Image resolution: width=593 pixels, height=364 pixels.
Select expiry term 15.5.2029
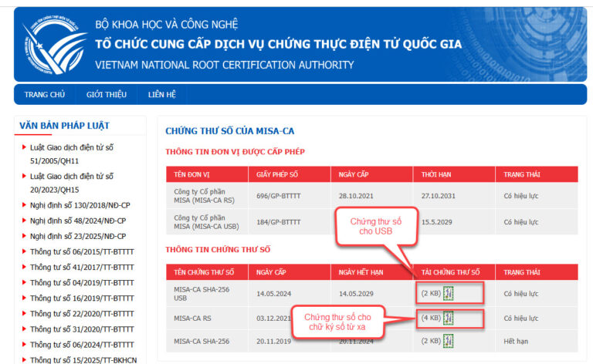tap(436, 222)
